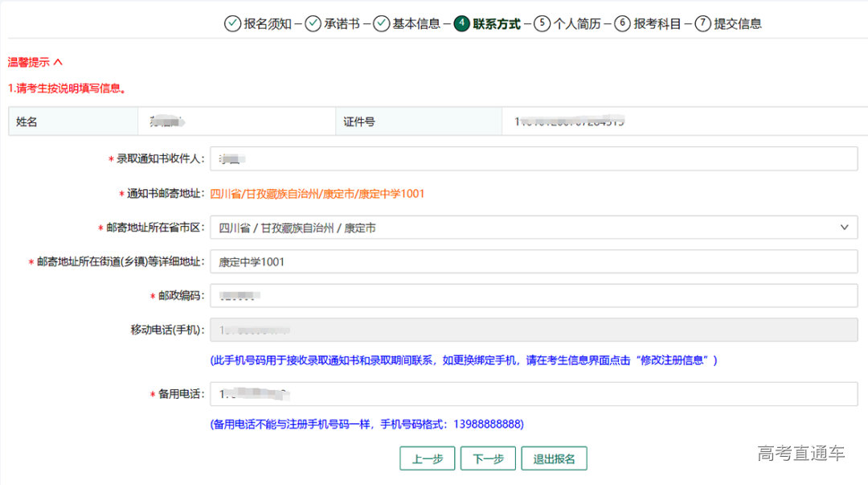Viewport: 868px width, 485px height.
Task: Click the step 6 报考科目 circle icon
Action: [x=622, y=23]
